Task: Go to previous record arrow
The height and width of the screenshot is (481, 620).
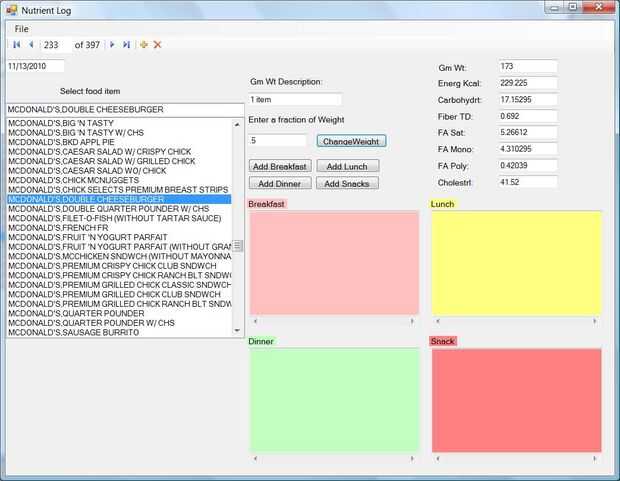Action: (31, 45)
